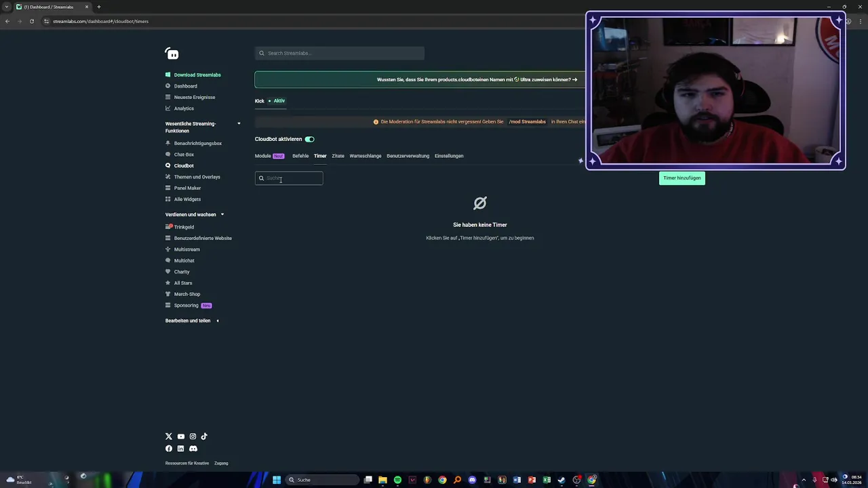Select the Timer tab
The width and height of the screenshot is (868, 488).
(x=320, y=156)
